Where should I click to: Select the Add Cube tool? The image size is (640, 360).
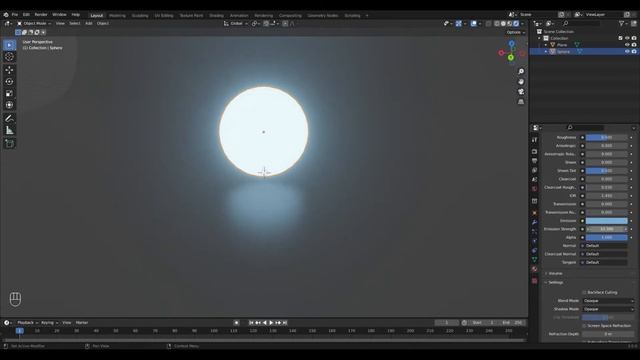[9, 144]
